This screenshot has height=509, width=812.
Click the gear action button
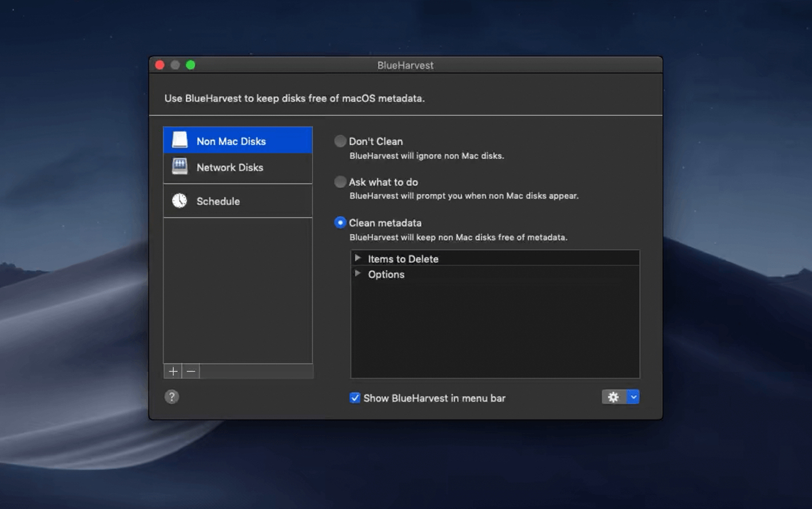(614, 397)
